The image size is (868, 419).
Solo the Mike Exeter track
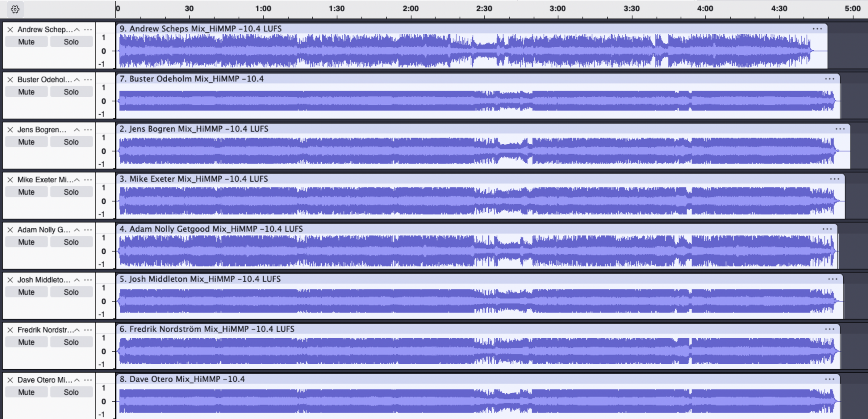click(x=71, y=192)
